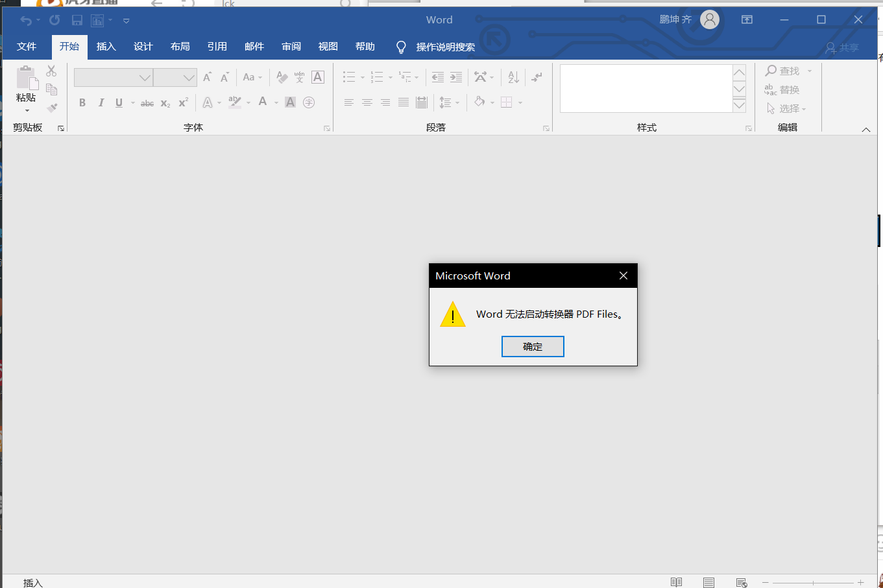Image resolution: width=883 pixels, height=588 pixels.
Task: Toggle Show paragraph marks icon
Action: click(x=537, y=77)
